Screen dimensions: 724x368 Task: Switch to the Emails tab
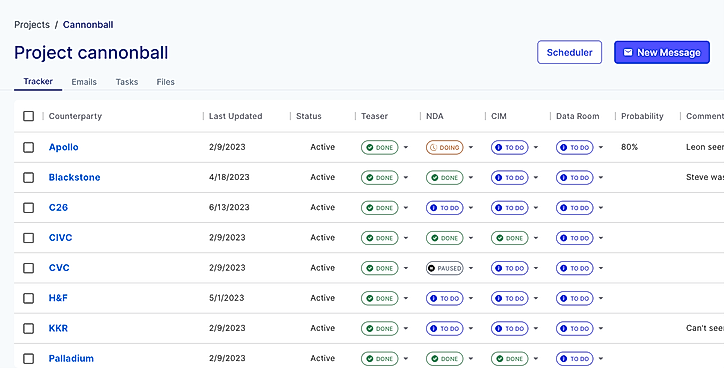84,82
